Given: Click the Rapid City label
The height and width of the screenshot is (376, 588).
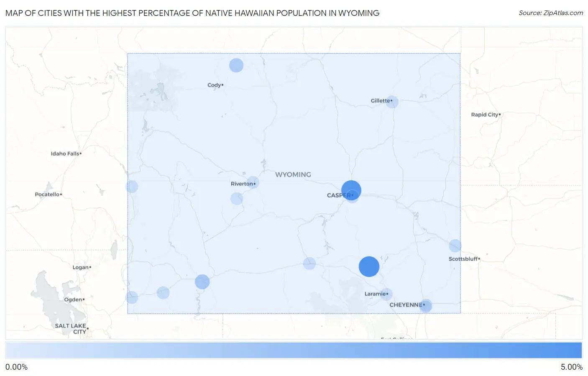Looking at the screenshot, I should pyautogui.click(x=484, y=115).
